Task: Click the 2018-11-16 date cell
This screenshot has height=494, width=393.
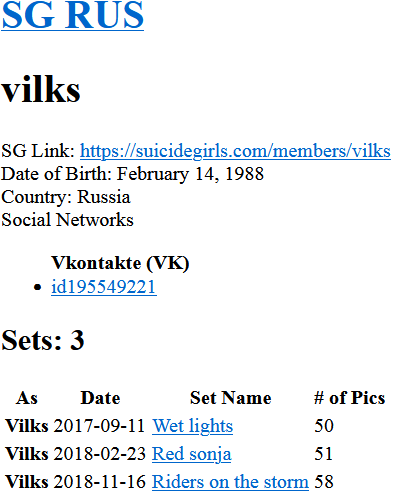Action: coord(99,482)
